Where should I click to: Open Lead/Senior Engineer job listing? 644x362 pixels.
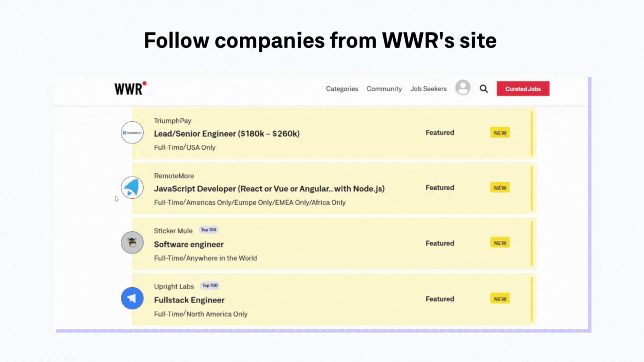(227, 134)
